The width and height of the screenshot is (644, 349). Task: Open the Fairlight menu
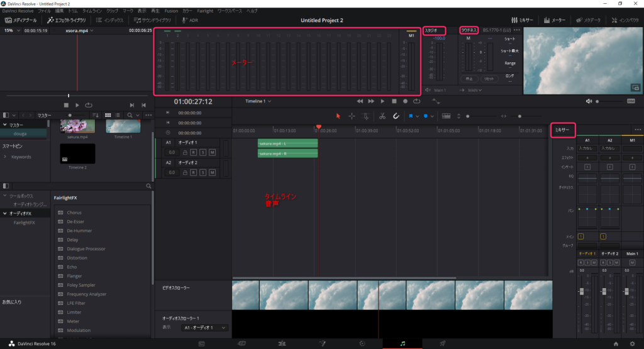click(x=205, y=11)
